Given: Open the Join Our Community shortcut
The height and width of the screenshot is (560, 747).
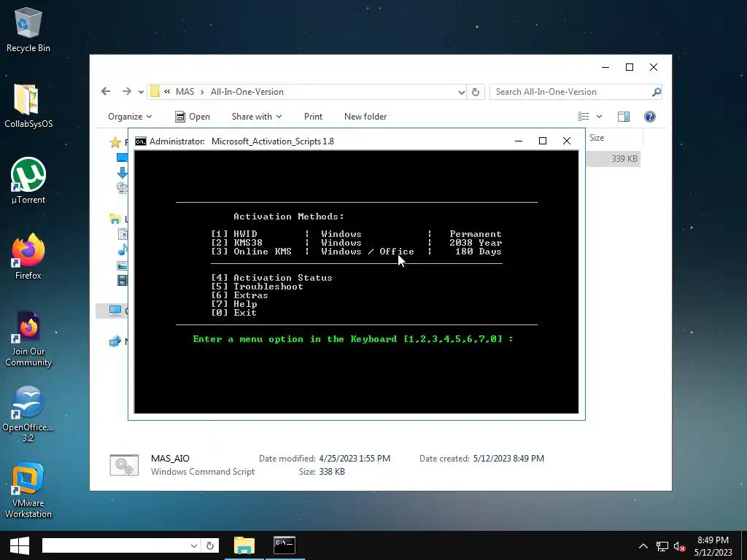Looking at the screenshot, I should pyautogui.click(x=28, y=339).
